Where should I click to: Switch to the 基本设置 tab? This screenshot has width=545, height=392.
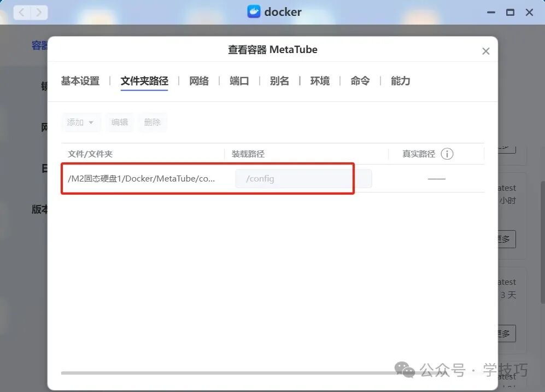[x=80, y=80]
